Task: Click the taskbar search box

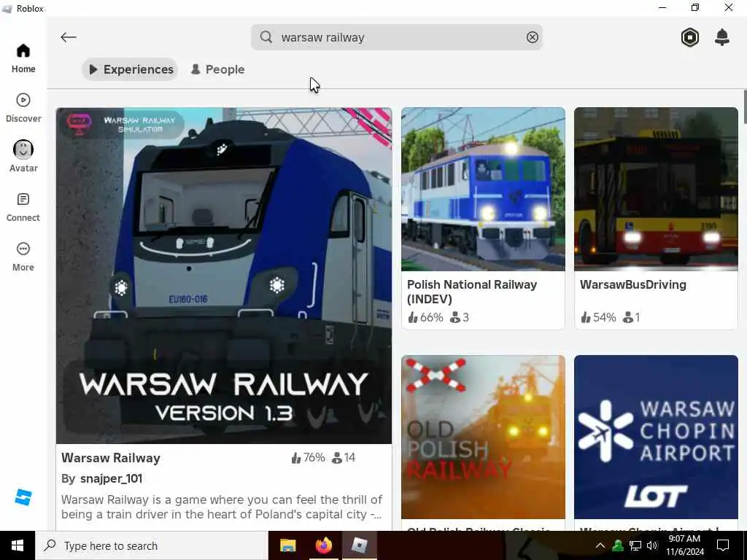Action: [152, 545]
